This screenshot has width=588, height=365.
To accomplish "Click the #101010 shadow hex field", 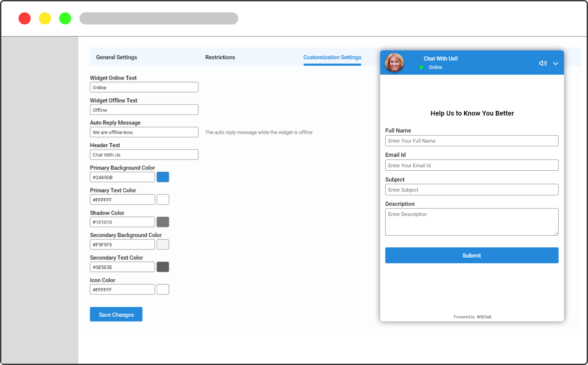I will (122, 222).
